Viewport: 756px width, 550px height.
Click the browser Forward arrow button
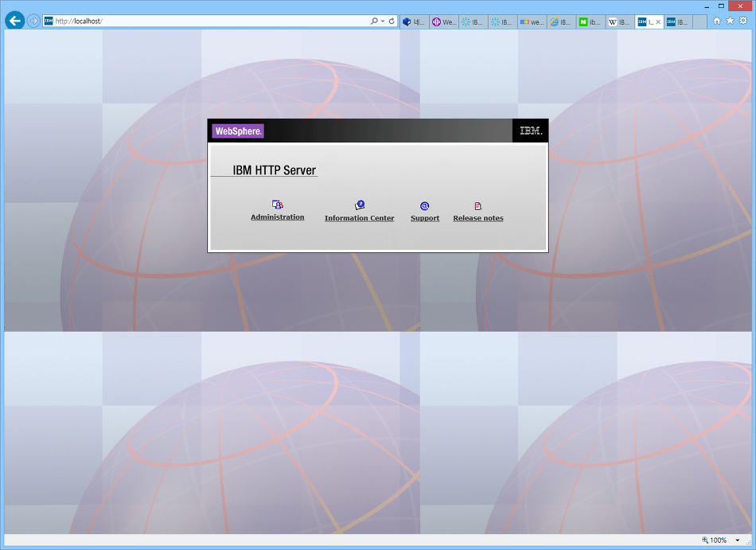pyautogui.click(x=33, y=21)
